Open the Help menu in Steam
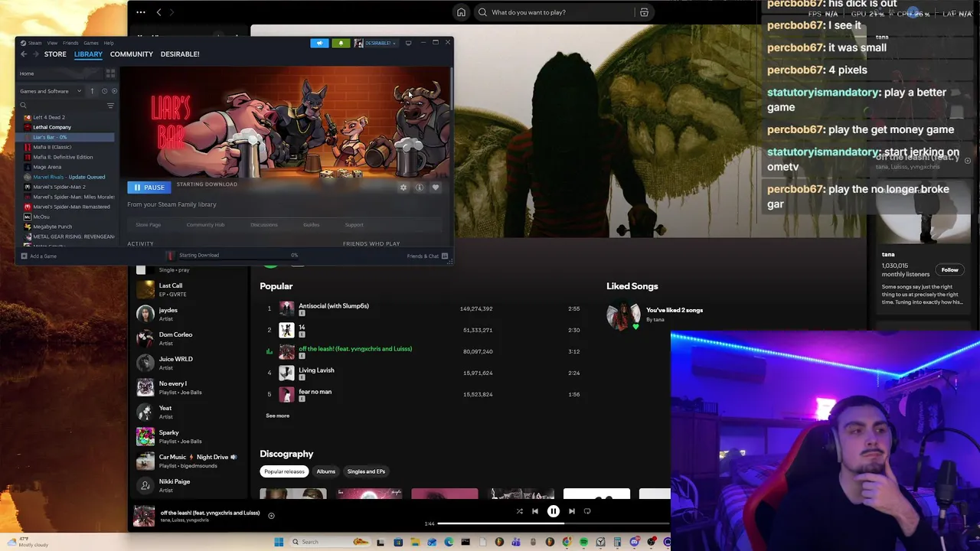 109,43
